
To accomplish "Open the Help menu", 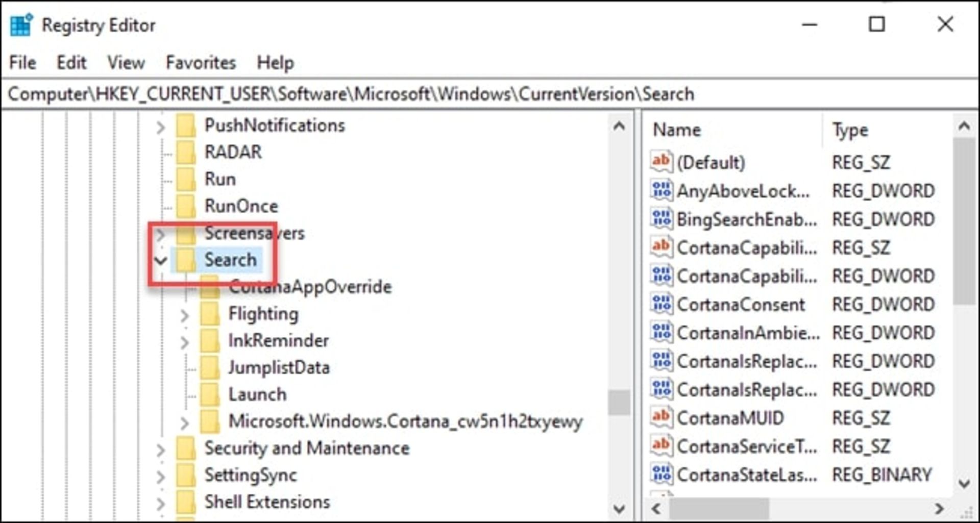I will (275, 63).
